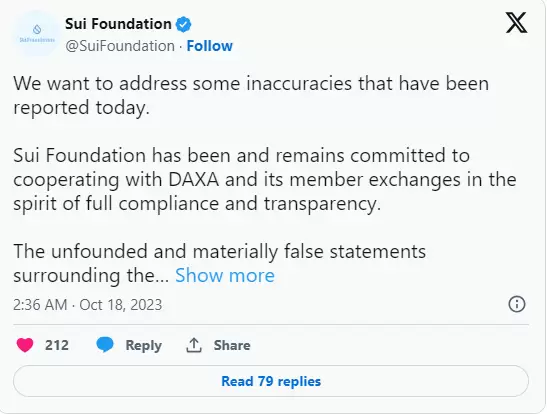The height and width of the screenshot is (414, 547).
Task: Click the paragraph mentioning DAXA cooperation
Action: tap(265, 179)
